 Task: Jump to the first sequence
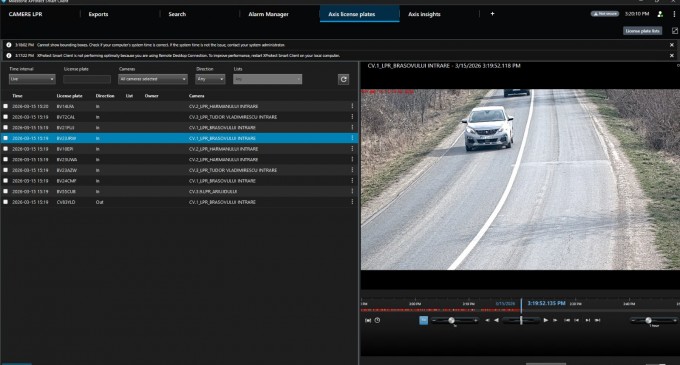click(567, 320)
